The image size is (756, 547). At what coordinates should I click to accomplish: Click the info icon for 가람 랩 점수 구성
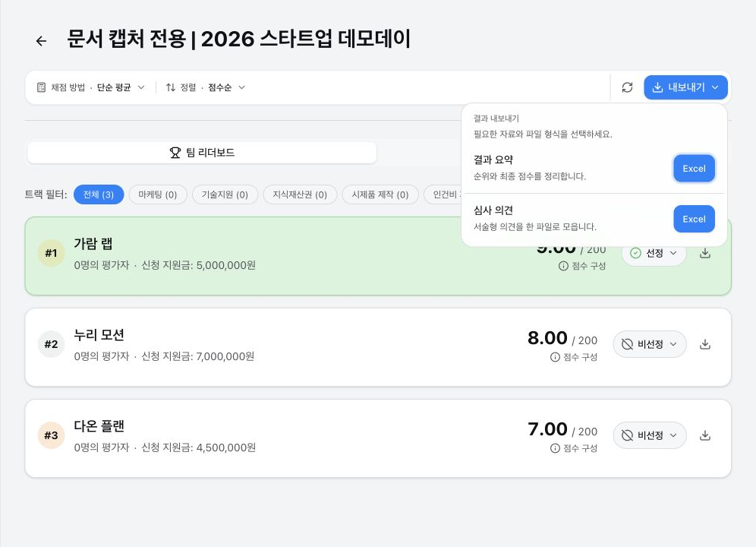pyautogui.click(x=563, y=266)
